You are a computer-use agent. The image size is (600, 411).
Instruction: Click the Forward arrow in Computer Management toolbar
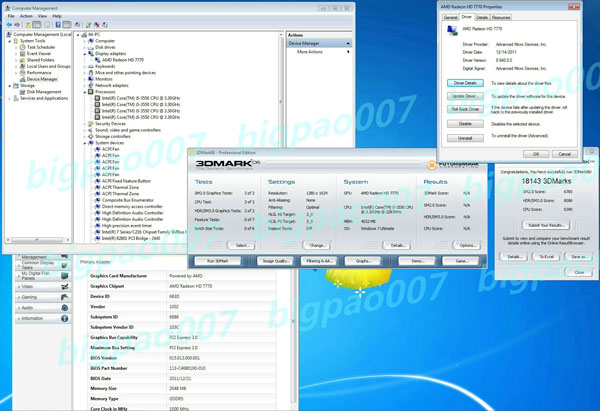(x=17, y=24)
